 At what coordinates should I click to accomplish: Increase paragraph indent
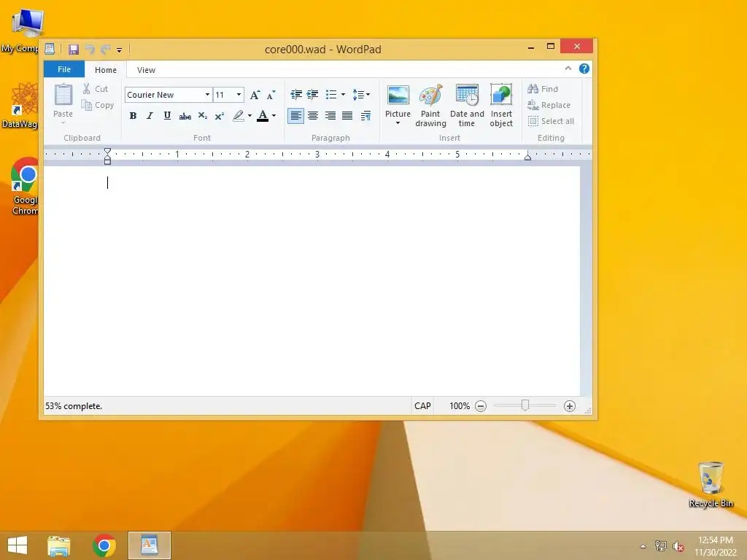pyautogui.click(x=312, y=94)
